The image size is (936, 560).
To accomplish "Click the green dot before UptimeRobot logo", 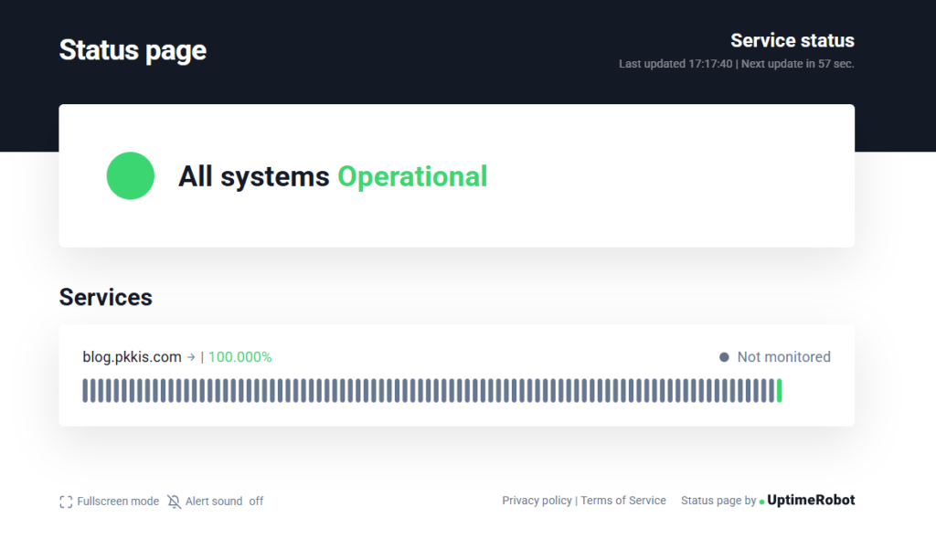I will (x=762, y=502).
